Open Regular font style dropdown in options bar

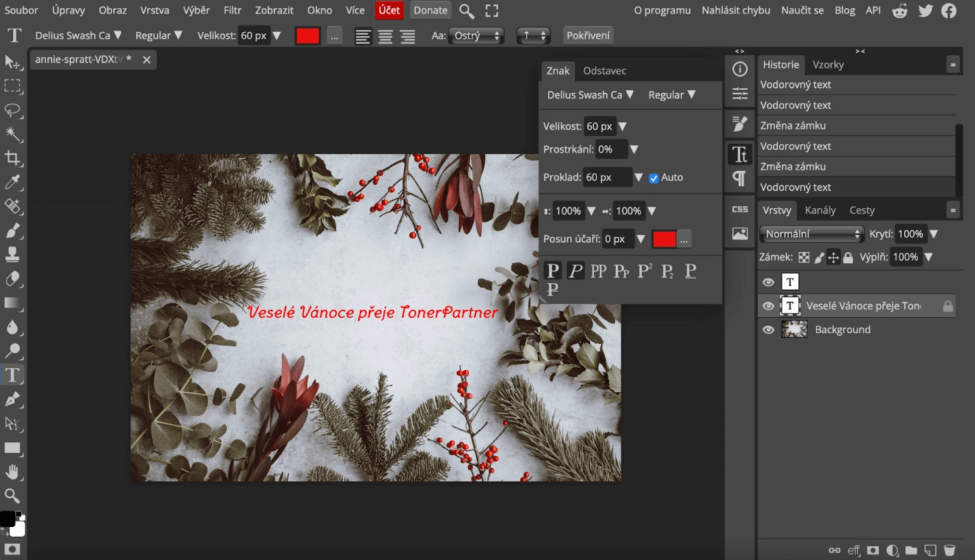(x=158, y=35)
